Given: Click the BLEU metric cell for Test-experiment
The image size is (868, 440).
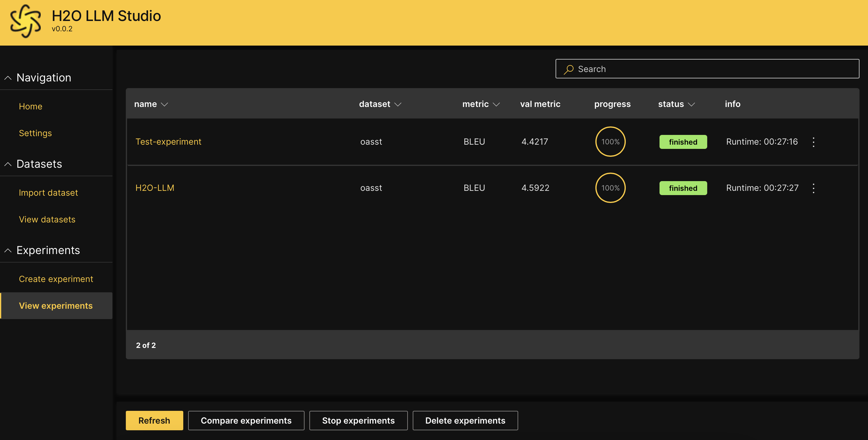Looking at the screenshot, I should [474, 142].
